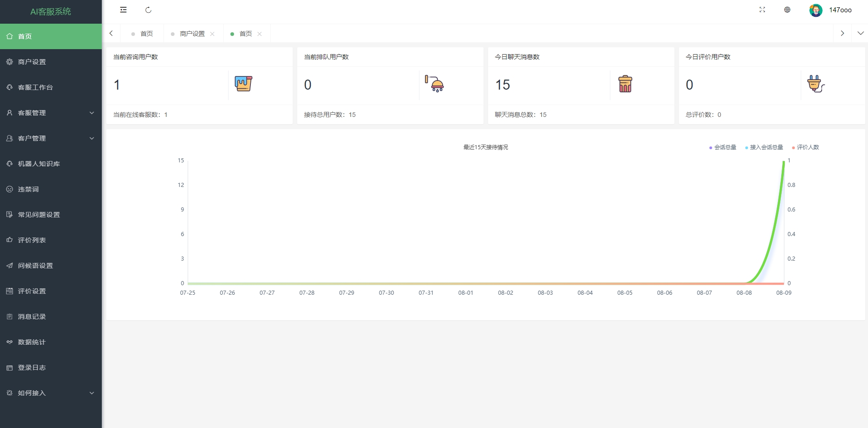Open the 147ooo username menu
Image resolution: width=868 pixels, height=428 pixels.
(840, 10)
